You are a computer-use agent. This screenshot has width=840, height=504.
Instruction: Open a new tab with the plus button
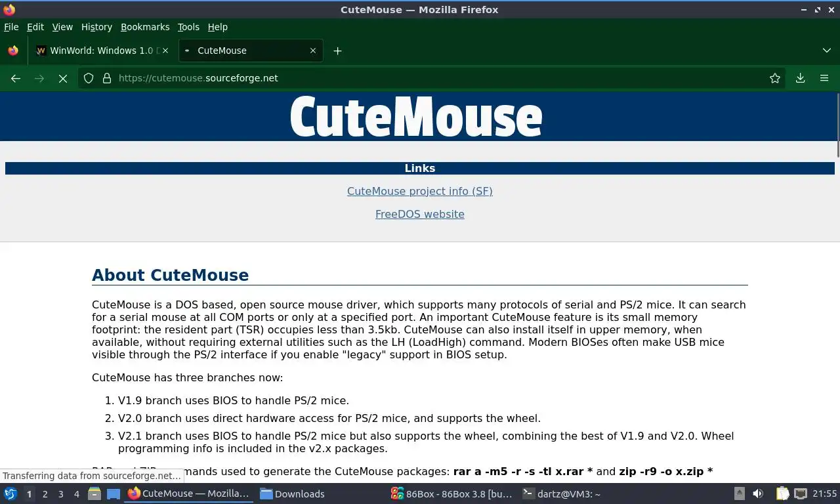click(x=337, y=51)
